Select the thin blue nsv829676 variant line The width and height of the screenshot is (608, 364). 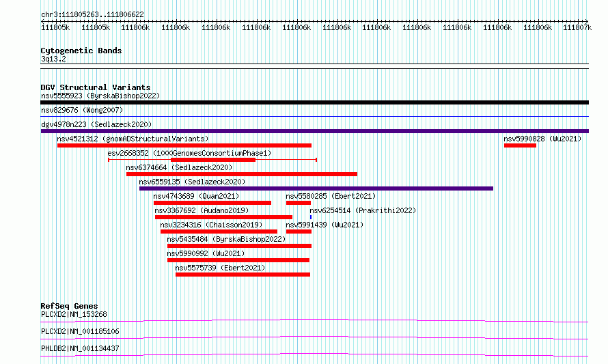click(x=314, y=116)
